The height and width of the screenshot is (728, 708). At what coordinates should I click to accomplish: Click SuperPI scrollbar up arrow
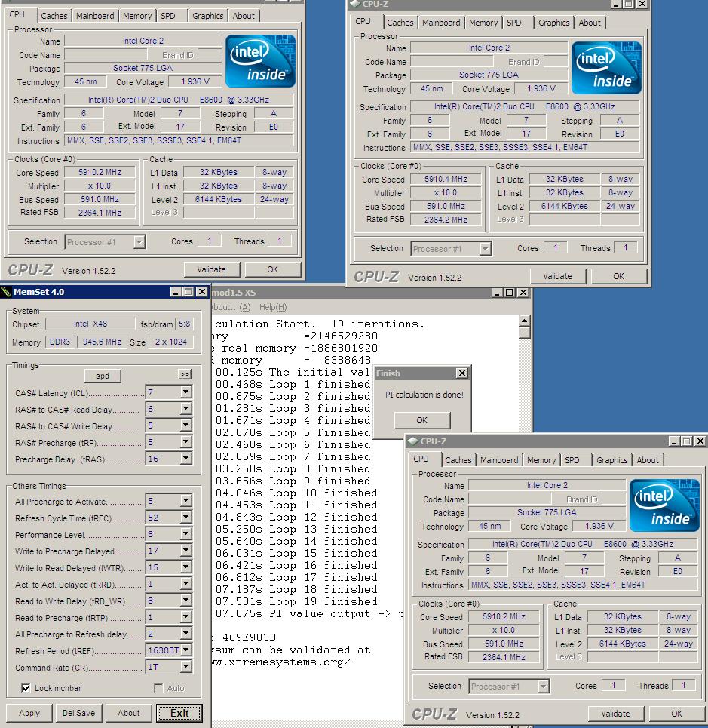pyautogui.click(x=524, y=321)
